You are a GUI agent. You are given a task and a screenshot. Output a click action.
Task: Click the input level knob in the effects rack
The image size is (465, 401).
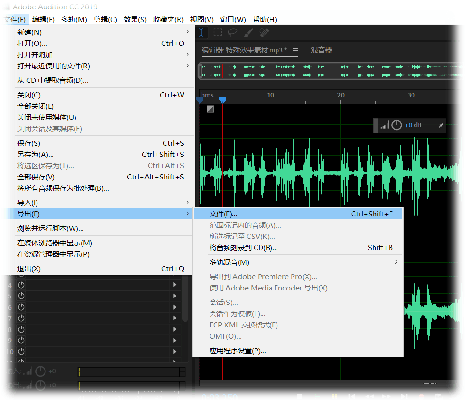tap(40, 371)
